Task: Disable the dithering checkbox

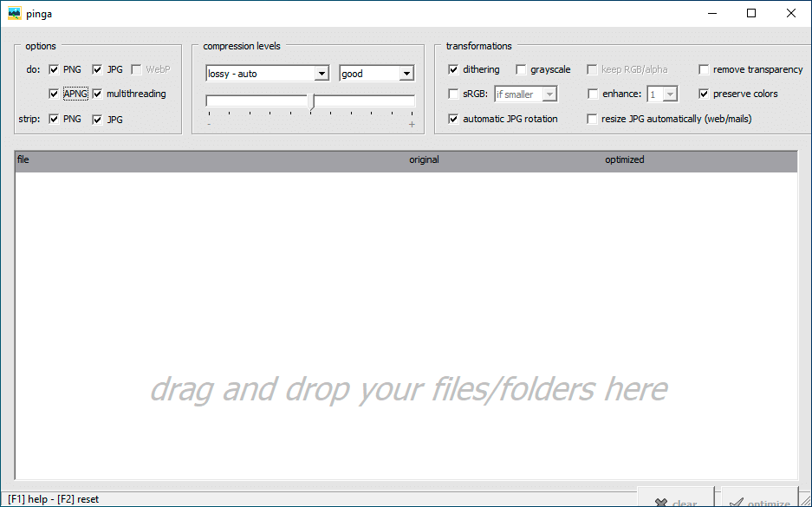Action: coord(453,69)
